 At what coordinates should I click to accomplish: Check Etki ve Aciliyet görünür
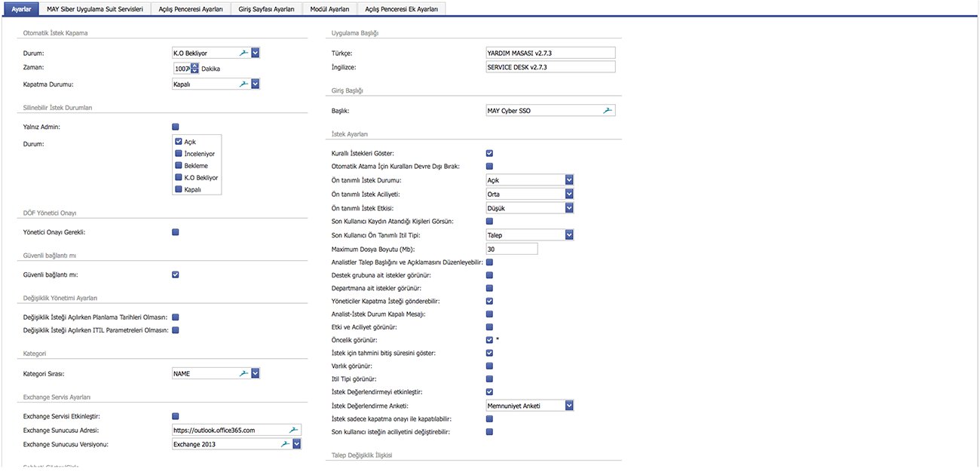pos(490,327)
